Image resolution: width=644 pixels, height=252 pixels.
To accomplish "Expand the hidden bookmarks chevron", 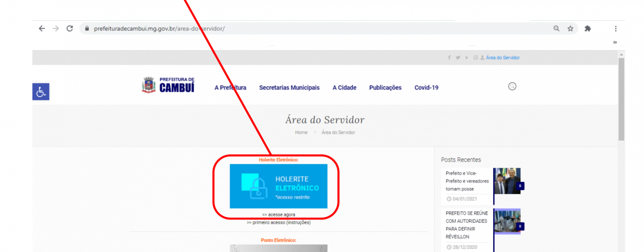I will point(615,42).
